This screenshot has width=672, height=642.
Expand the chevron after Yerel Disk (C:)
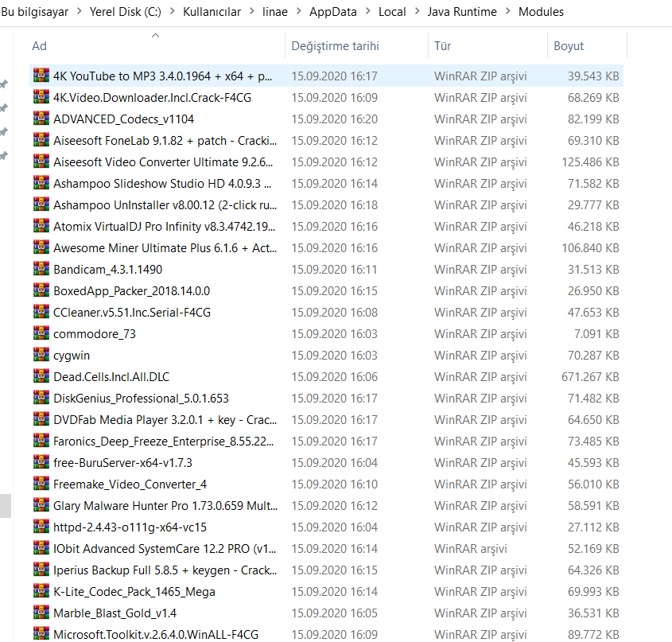tap(173, 12)
